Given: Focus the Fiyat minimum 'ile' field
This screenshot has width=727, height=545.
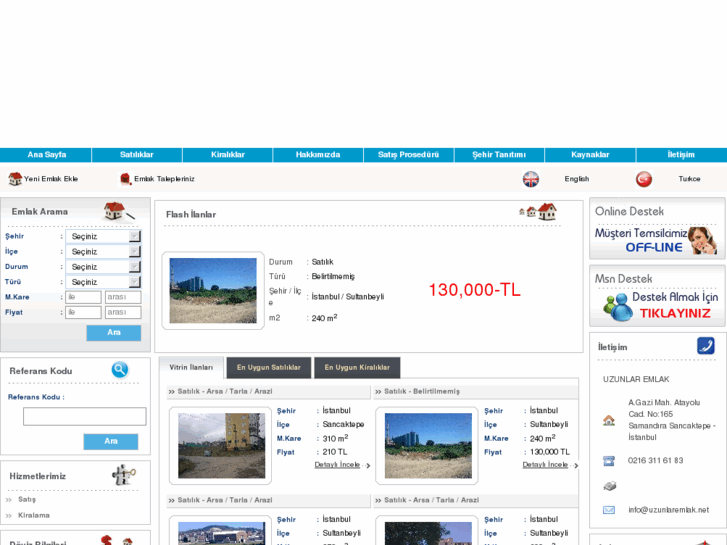Looking at the screenshot, I should coord(83,313).
